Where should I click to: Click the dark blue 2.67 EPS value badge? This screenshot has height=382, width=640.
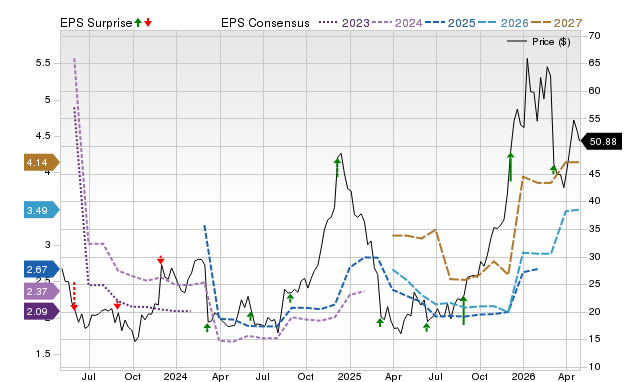pyautogui.click(x=42, y=269)
